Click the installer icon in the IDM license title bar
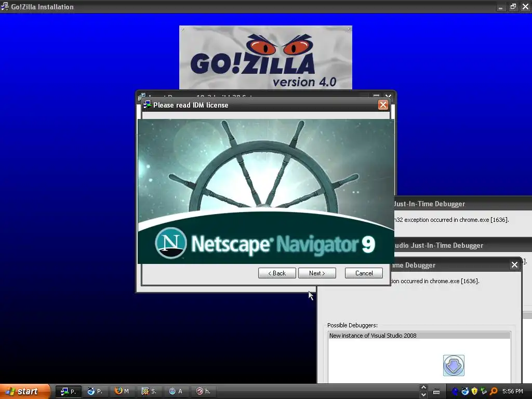The image size is (532, 399). pos(147,104)
